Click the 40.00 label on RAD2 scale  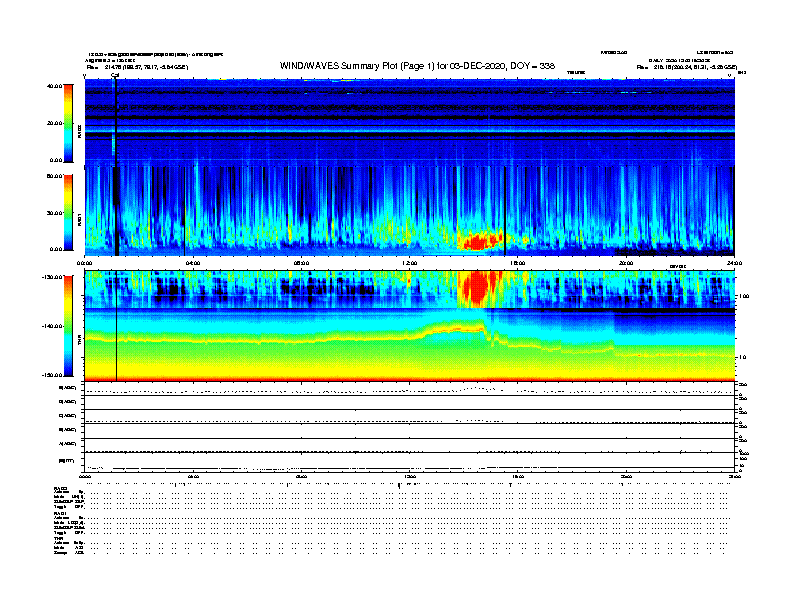coord(54,86)
